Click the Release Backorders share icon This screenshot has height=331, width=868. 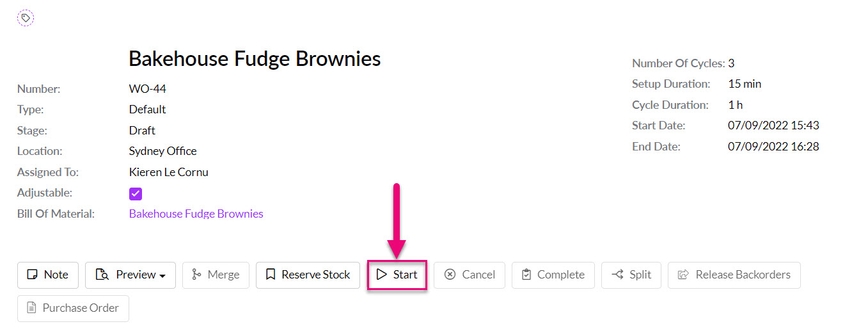coord(683,275)
